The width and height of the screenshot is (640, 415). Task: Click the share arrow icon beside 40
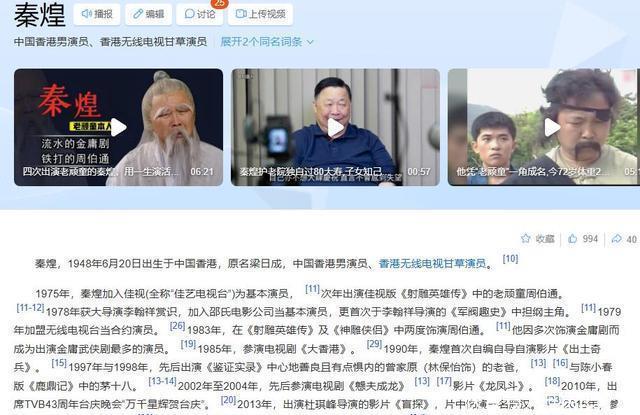tap(616, 239)
